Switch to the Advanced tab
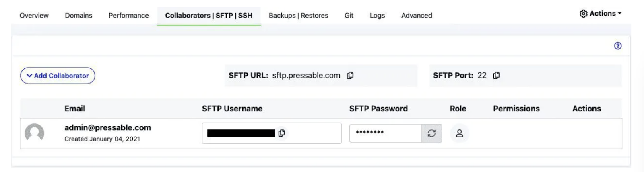The height and width of the screenshot is (172, 644). 417,16
